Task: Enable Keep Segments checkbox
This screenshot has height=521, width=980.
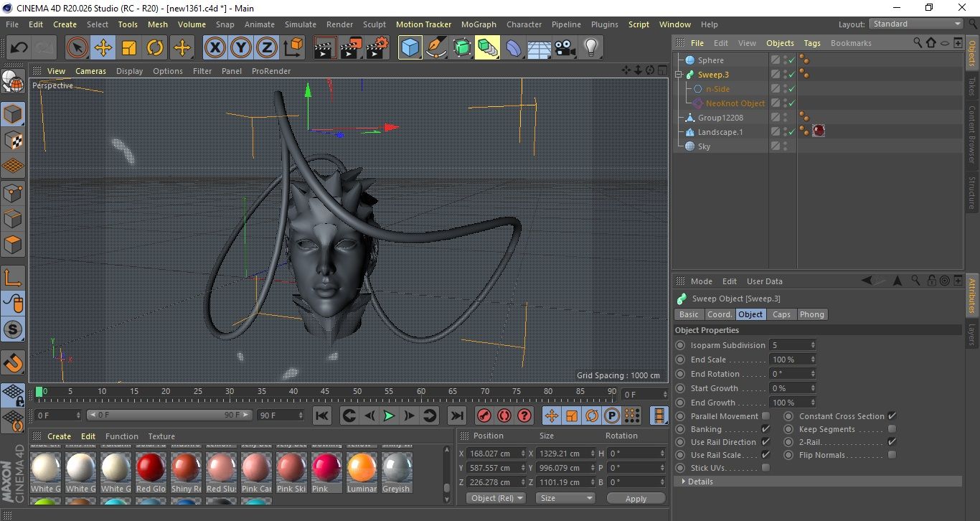Action: click(x=892, y=428)
